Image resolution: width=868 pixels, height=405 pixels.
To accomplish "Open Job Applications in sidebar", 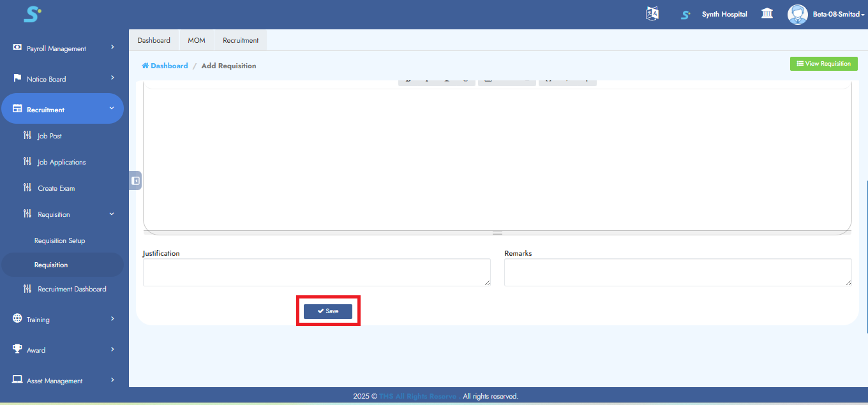I will pyautogui.click(x=61, y=162).
